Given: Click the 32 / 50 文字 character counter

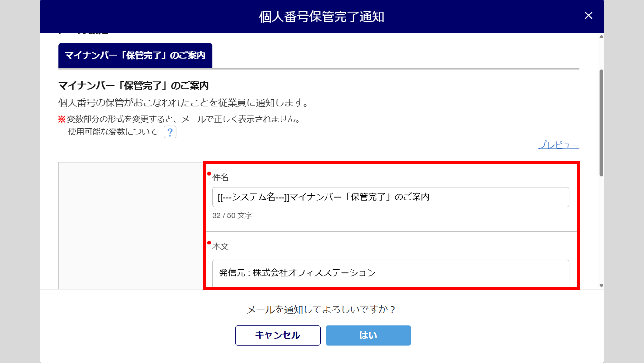Looking at the screenshot, I should pyautogui.click(x=232, y=215).
